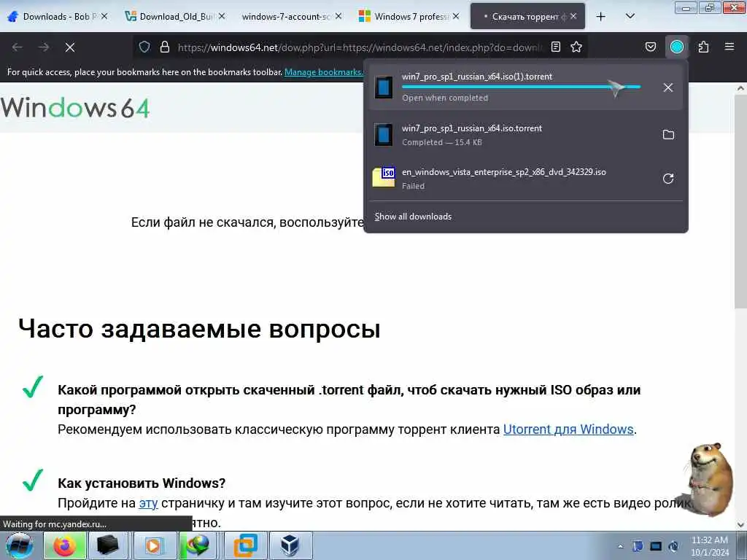Image resolution: width=747 pixels, height=560 pixels.
Task: Switch to Download_Old_Bui tab
Action: [174, 17]
